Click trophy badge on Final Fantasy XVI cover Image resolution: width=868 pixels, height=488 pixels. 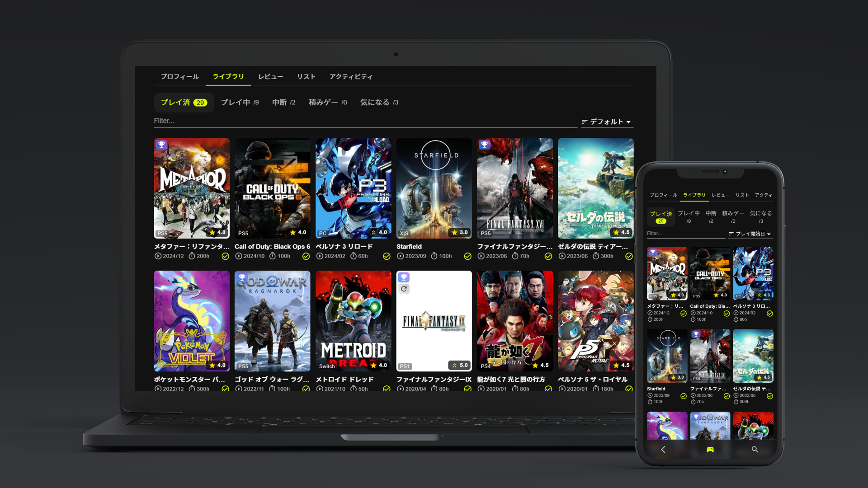(485, 145)
